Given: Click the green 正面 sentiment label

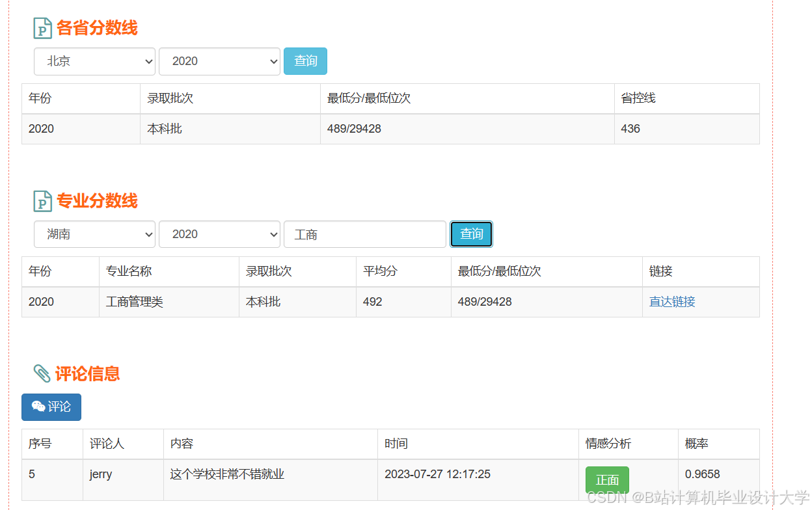Looking at the screenshot, I should point(607,480).
